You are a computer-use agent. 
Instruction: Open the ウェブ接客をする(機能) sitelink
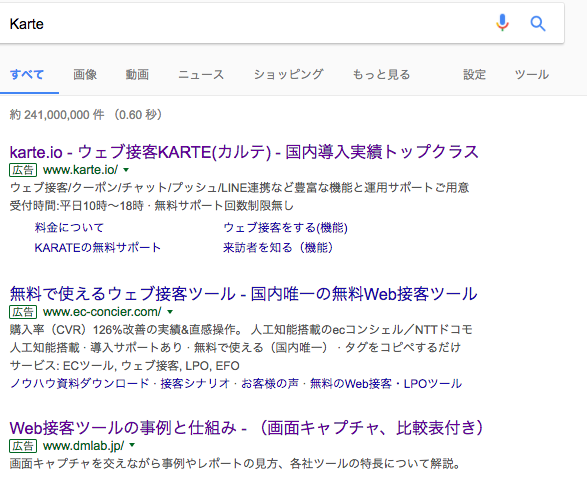click(286, 227)
